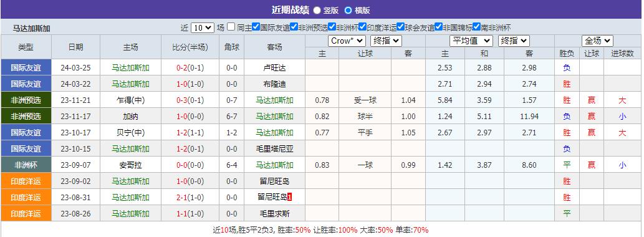Image resolution: width=644 pixels, height=237 pixels.
Task: Click the 角球 column header
Action: pyautogui.click(x=232, y=47)
